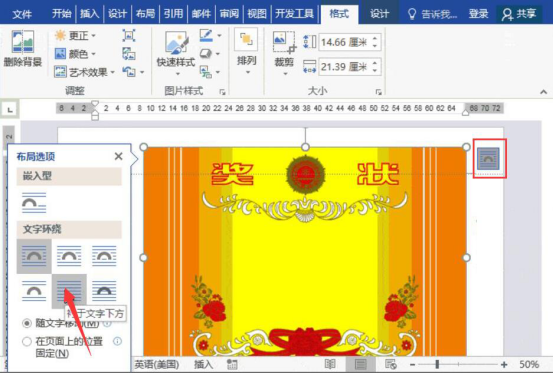The image size is (553, 374).
Task: Click the Share (共享) button
Action: (x=519, y=14)
